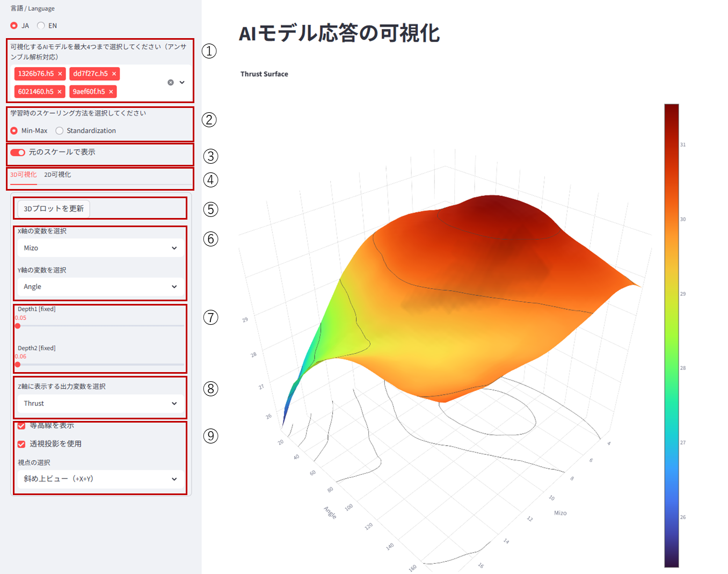This screenshot has width=728, height=574.
Task: Remove the 6021460.h5 model tag
Action: tap(60, 92)
